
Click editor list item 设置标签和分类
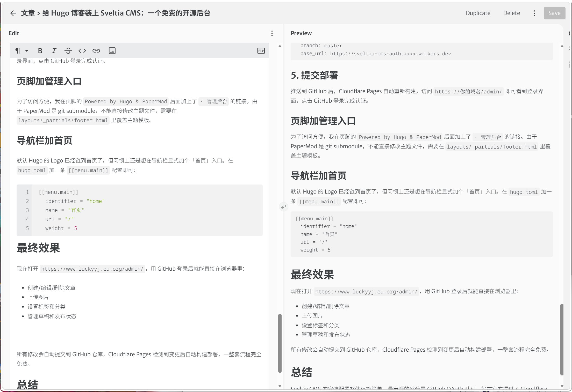coord(46,307)
